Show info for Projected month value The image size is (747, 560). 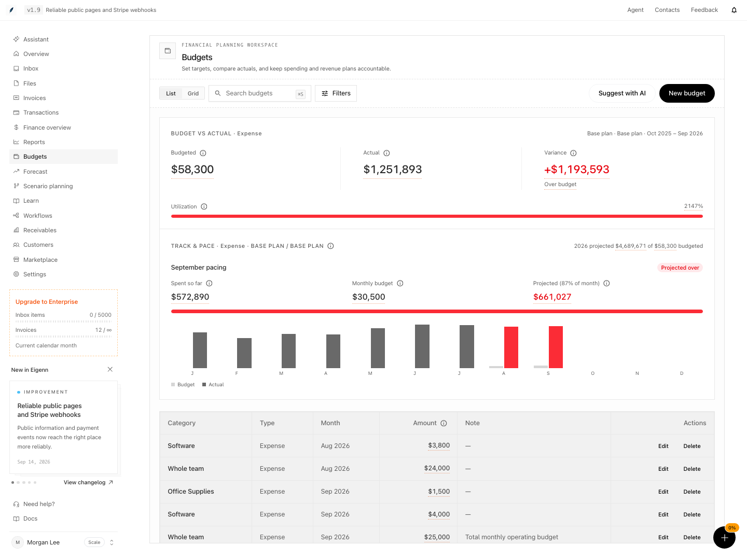point(606,283)
